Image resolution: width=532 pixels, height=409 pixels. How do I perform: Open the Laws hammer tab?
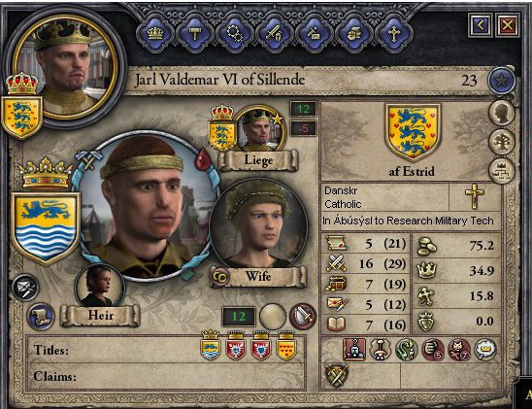tap(195, 33)
